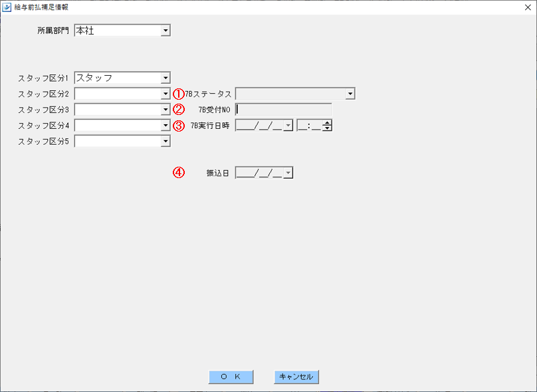Open the 7Bステータス dropdown
537x392 pixels.
click(350, 94)
